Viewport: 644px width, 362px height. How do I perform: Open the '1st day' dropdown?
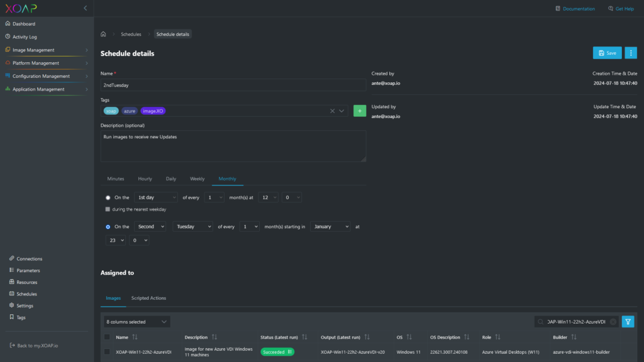coord(156,197)
